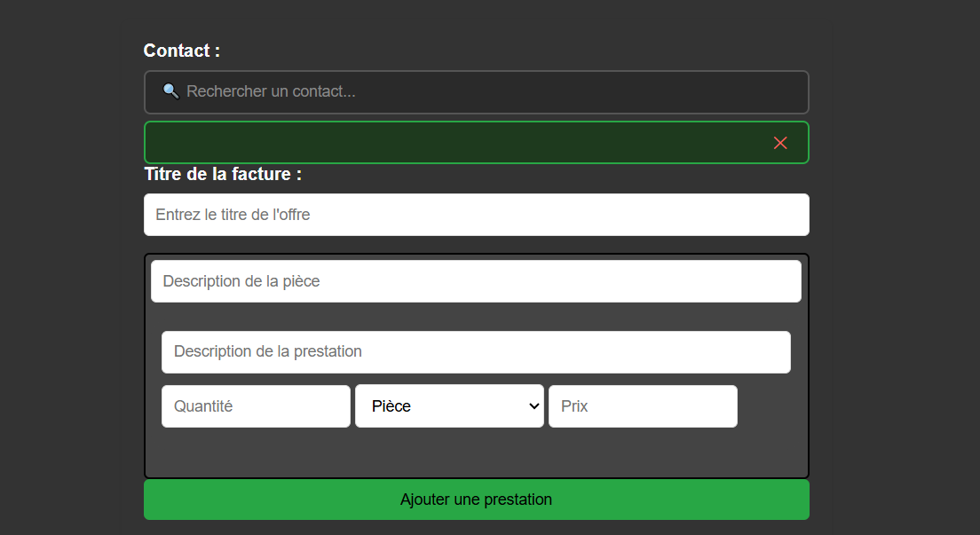Click Ajouter une prestation button

(x=477, y=500)
